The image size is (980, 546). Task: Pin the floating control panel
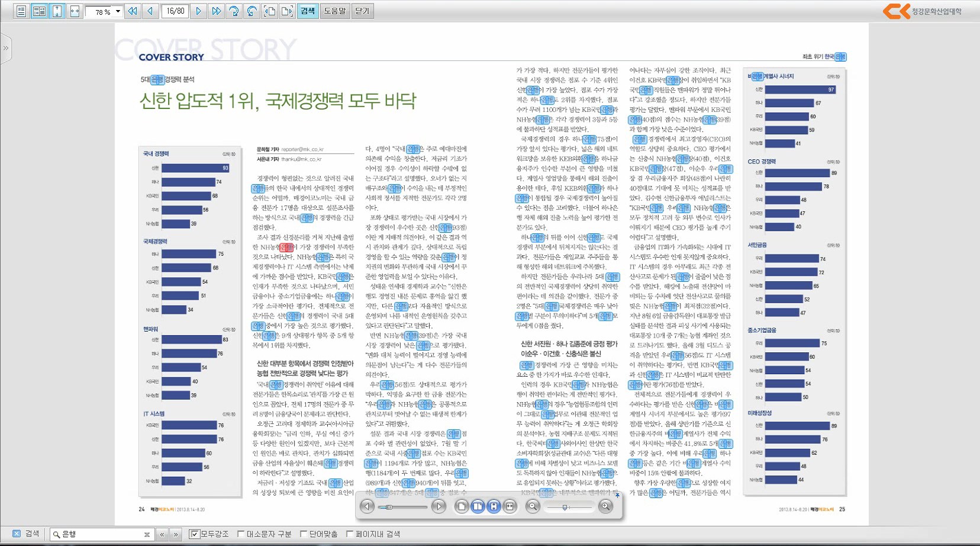click(x=617, y=495)
